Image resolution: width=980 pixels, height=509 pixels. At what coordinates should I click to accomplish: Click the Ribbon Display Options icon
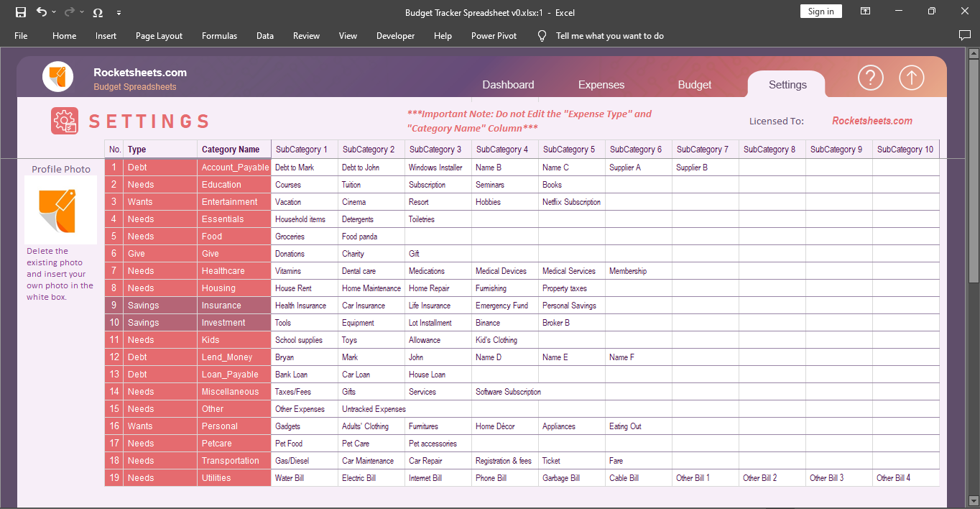pyautogui.click(x=866, y=12)
